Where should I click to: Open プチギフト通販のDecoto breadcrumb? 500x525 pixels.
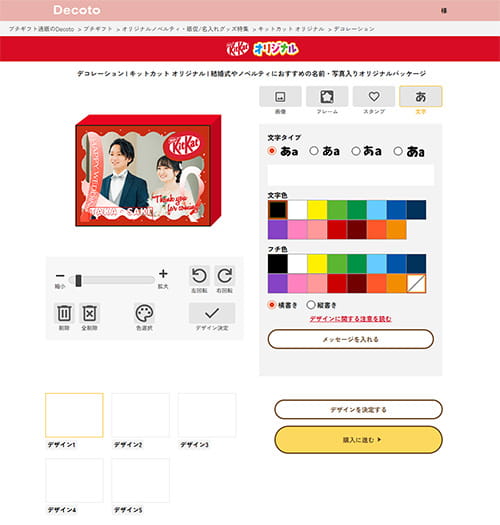(x=41, y=29)
